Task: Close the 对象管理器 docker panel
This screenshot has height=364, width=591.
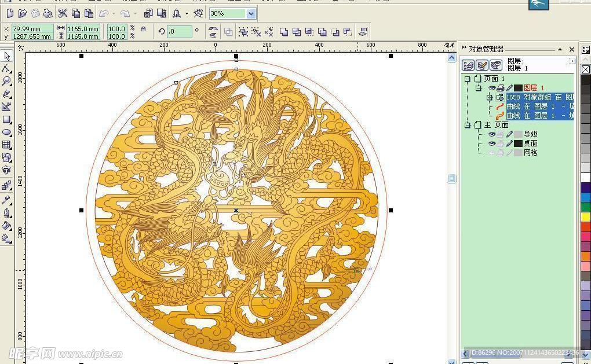Action: tap(572, 49)
